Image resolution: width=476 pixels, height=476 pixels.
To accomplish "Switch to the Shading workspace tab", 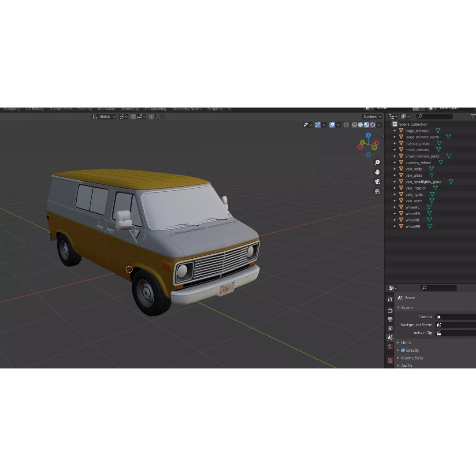I will point(85,109).
